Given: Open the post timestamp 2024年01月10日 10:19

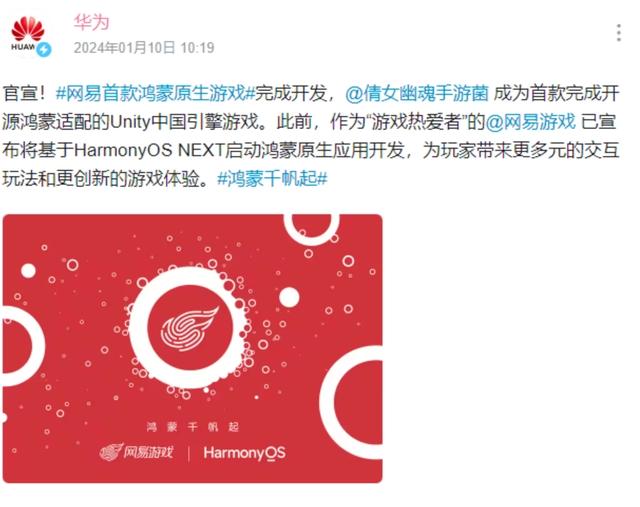Looking at the screenshot, I should [144, 48].
